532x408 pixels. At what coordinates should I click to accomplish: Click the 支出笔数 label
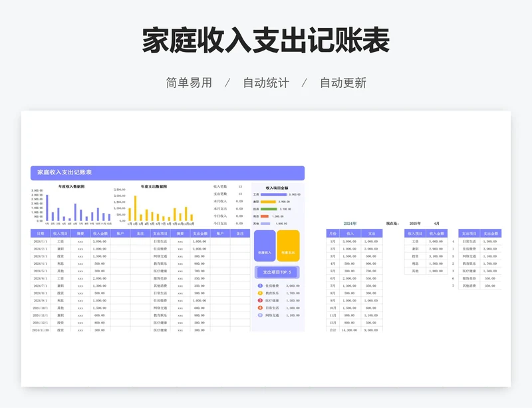(220, 194)
